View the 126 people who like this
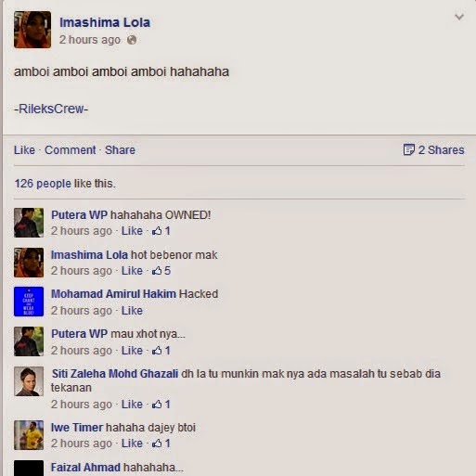The width and height of the screenshot is (476, 476). (x=43, y=184)
